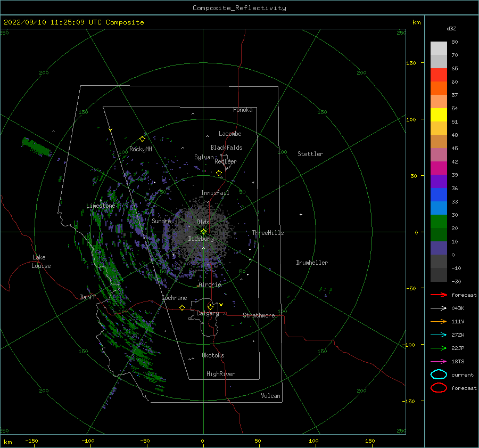Click the yellow radar site marker near Didsbury
Image resolution: width=479 pixels, height=448 pixels.
pos(203,232)
